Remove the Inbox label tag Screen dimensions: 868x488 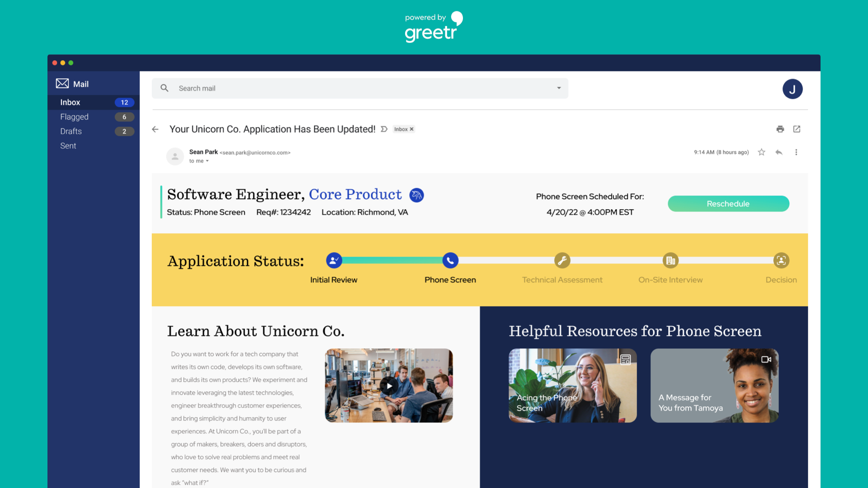[x=412, y=129]
